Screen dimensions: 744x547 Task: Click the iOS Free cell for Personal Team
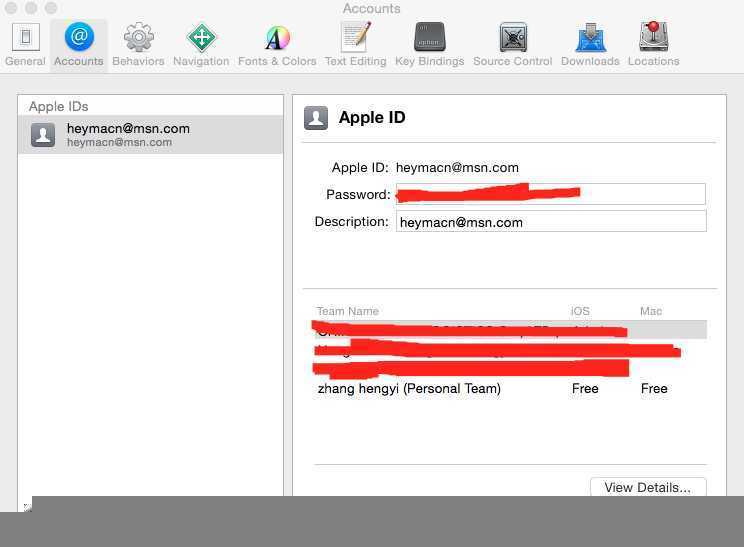(585, 389)
